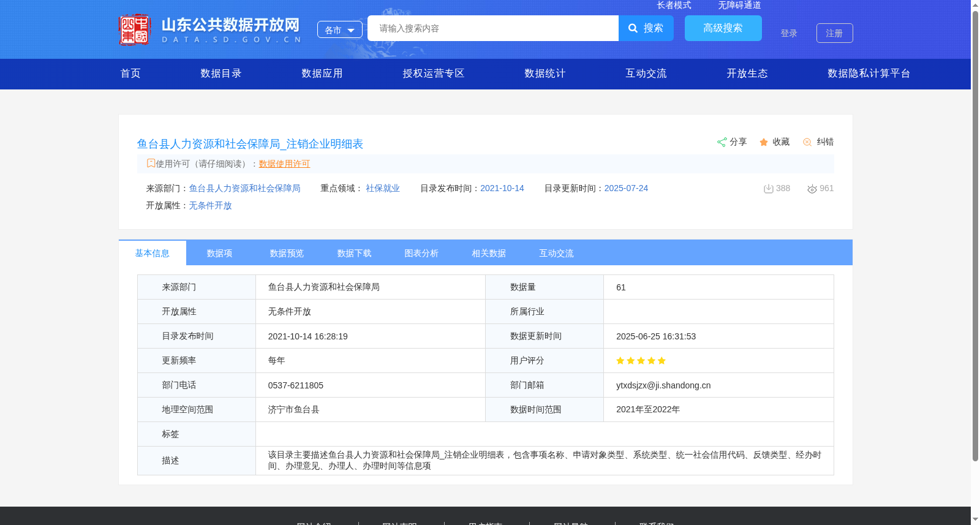Image resolution: width=980 pixels, height=525 pixels.
Task: Open 数据统计 navigation item
Action: (545, 74)
